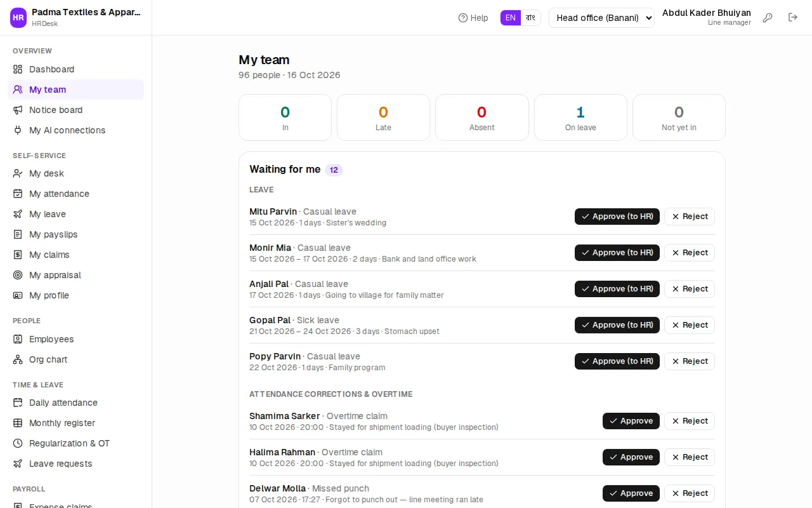Open the Regularization & OT clock icon
Screen dimensions: 812x508
(18, 443)
